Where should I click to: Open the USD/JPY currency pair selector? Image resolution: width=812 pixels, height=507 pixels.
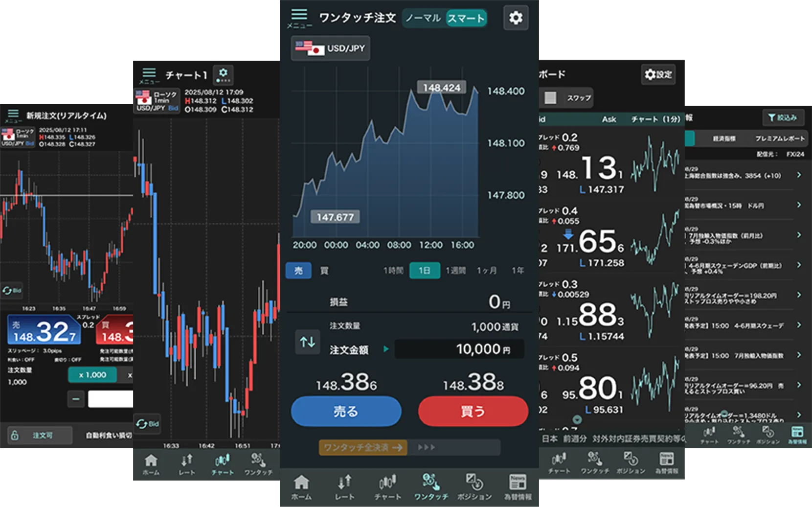pos(330,48)
